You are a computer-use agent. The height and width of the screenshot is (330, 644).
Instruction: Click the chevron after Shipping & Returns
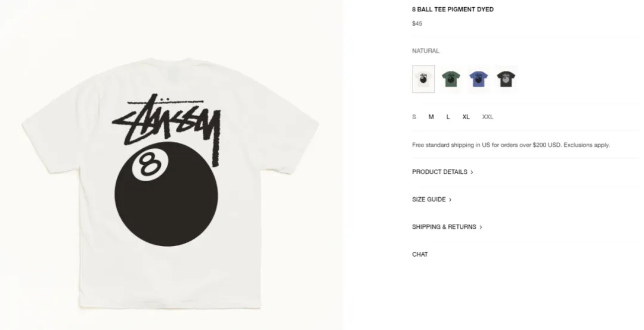(x=481, y=228)
